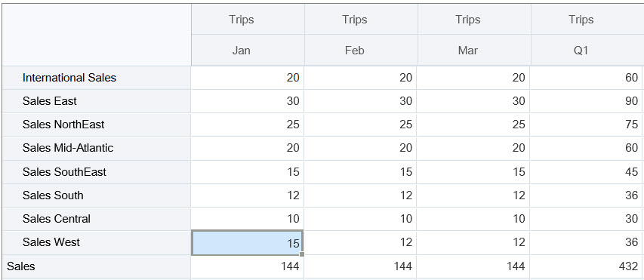Image resolution: width=644 pixels, height=280 pixels.
Task: Select the Sales East row header
Action: pos(97,101)
